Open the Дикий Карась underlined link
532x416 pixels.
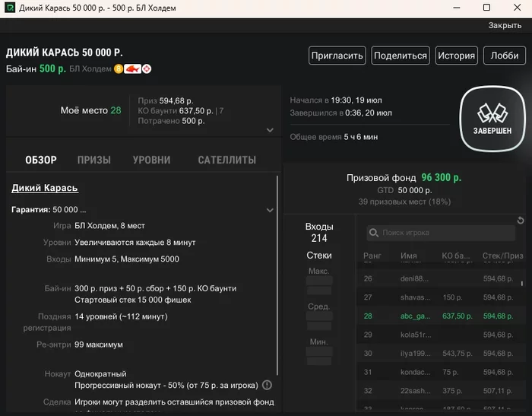point(45,188)
